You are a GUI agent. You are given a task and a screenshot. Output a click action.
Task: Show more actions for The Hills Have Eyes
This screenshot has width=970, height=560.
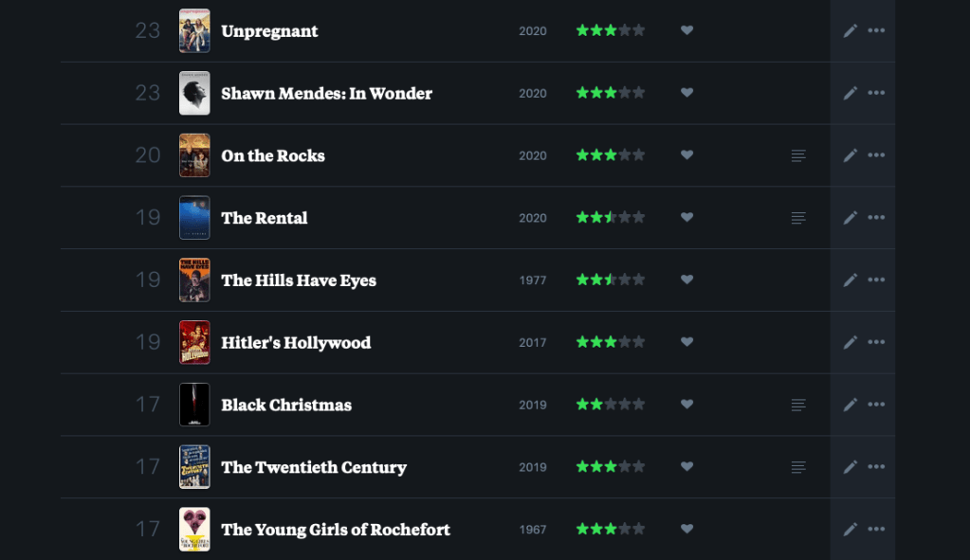click(876, 280)
